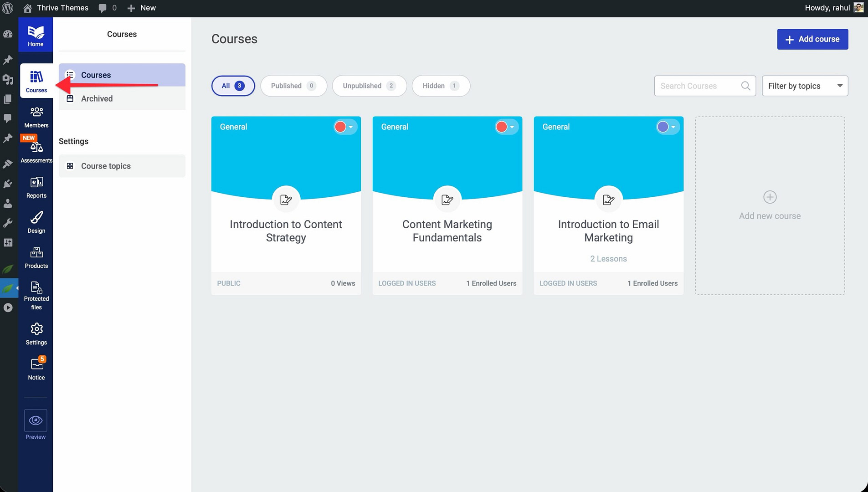Open Products from the sidebar
The width and height of the screenshot is (868, 492).
coord(36,257)
